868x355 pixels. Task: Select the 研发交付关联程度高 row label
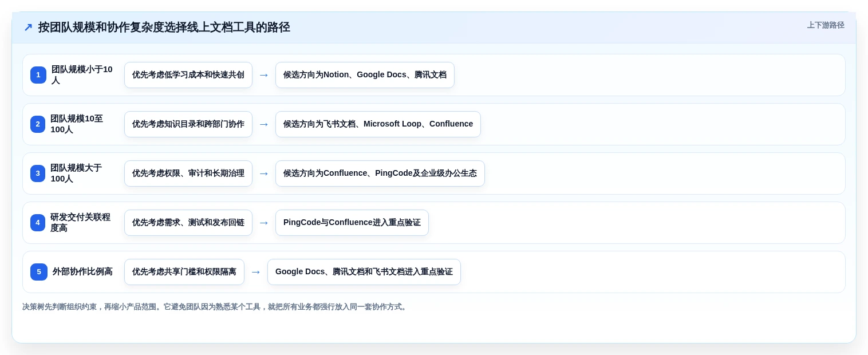click(x=81, y=223)
